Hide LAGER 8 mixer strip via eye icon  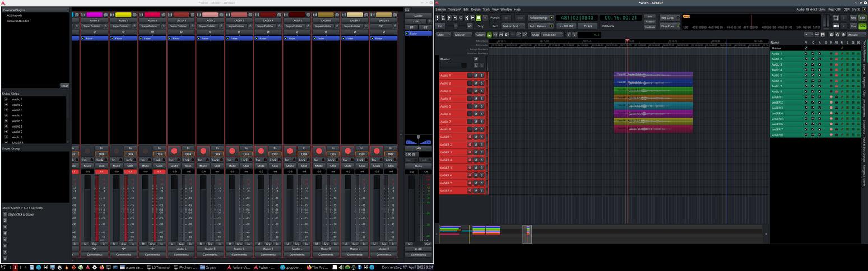[x=395, y=15]
